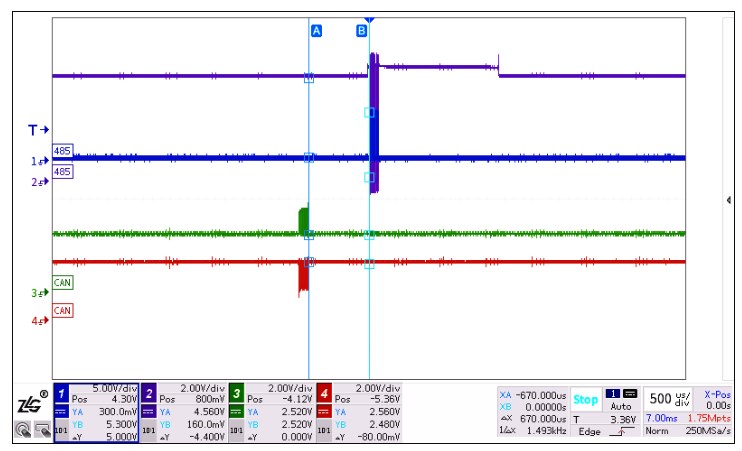Click the channel 4 ground level marker
Image resolution: width=742 pixels, height=451 pixels.
(40, 321)
